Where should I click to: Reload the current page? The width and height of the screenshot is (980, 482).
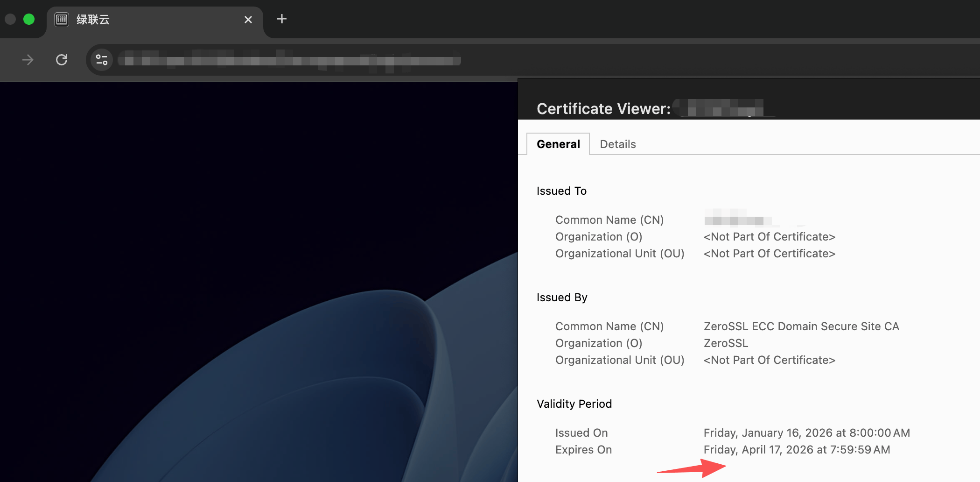coord(62,60)
